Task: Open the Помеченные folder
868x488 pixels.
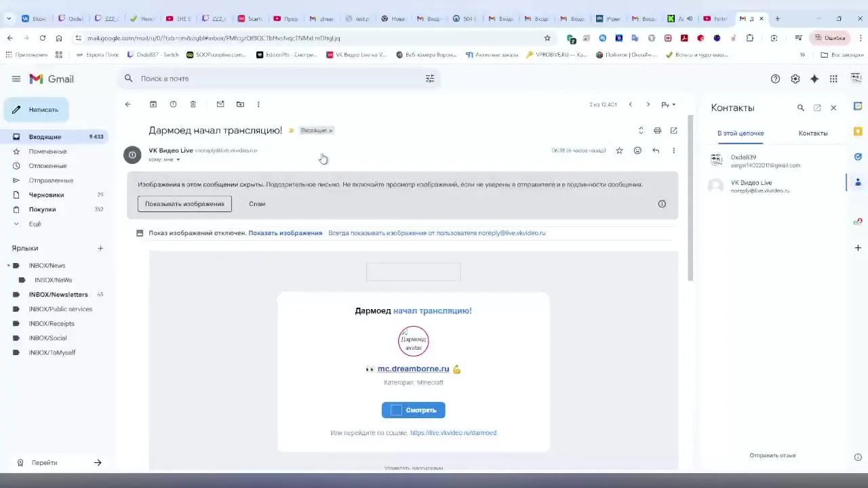Action: tap(54, 151)
